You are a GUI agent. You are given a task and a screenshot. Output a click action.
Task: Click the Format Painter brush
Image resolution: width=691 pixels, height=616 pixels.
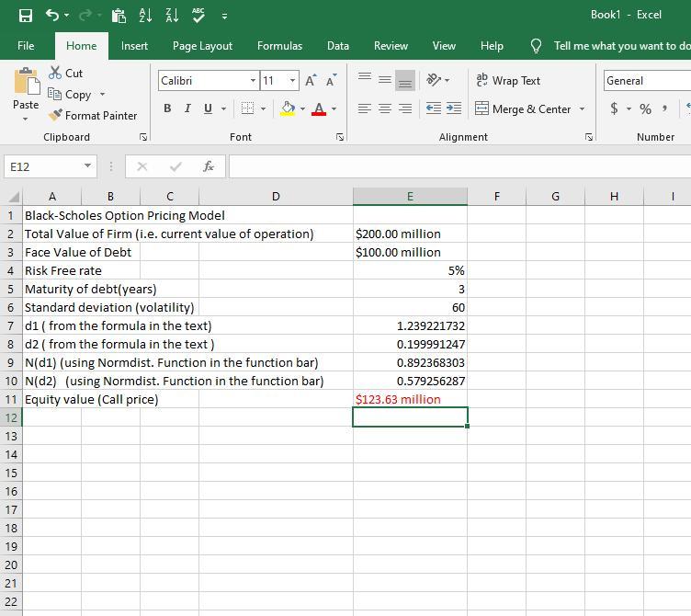tap(93, 116)
